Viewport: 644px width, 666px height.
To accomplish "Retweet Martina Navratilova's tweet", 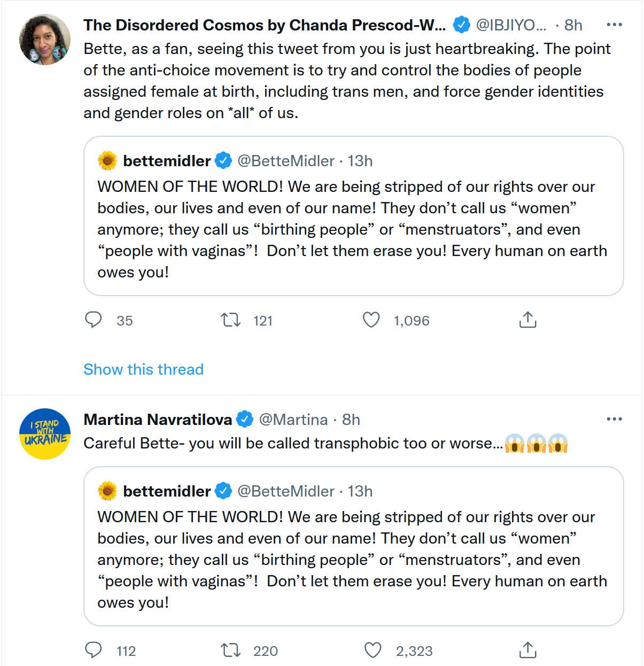I will pyautogui.click(x=231, y=650).
